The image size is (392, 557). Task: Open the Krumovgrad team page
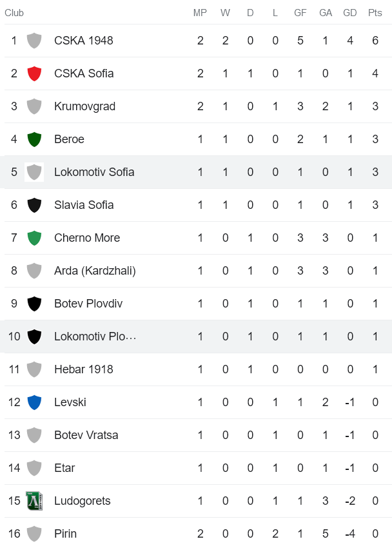click(x=83, y=106)
